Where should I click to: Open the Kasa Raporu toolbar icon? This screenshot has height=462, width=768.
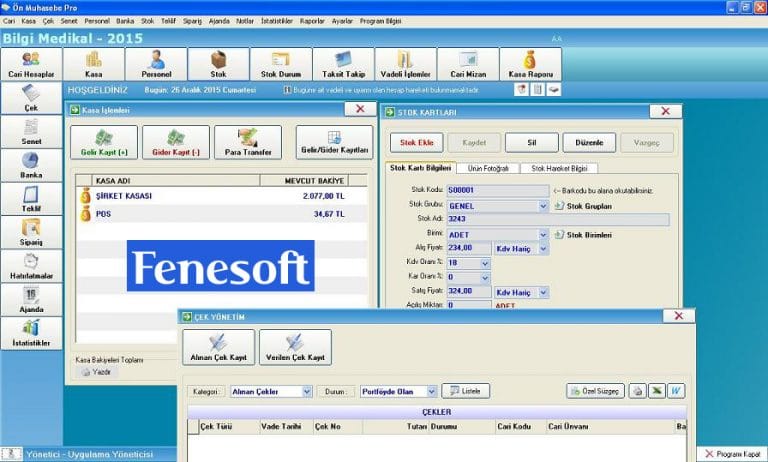(529, 63)
